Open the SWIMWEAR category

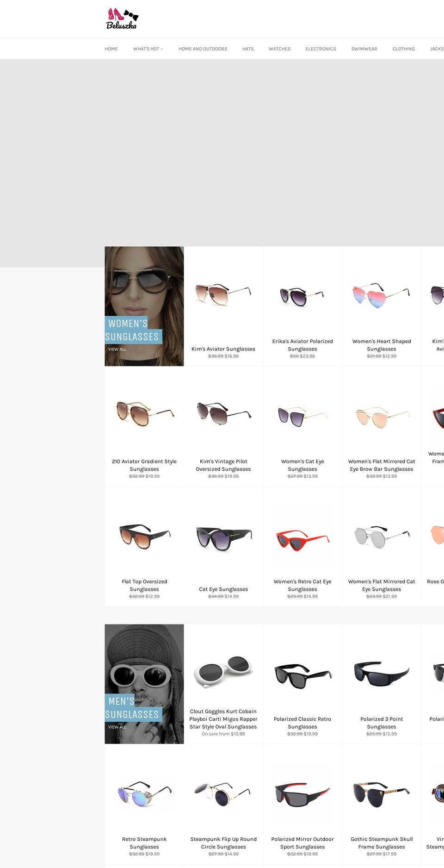(364, 49)
